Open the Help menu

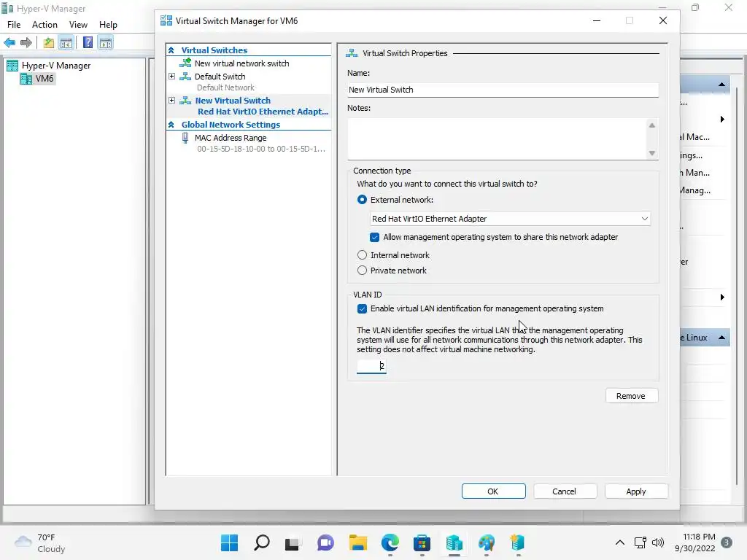[x=108, y=25]
